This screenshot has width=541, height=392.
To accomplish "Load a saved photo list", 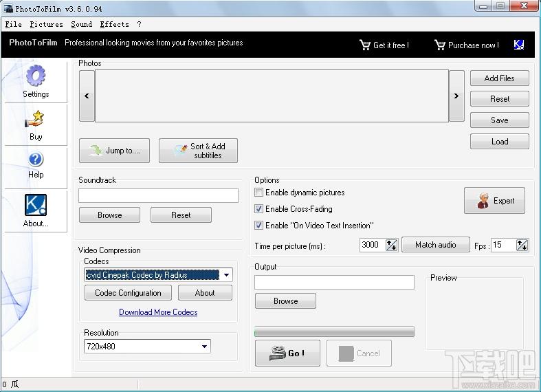I will pos(499,142).
